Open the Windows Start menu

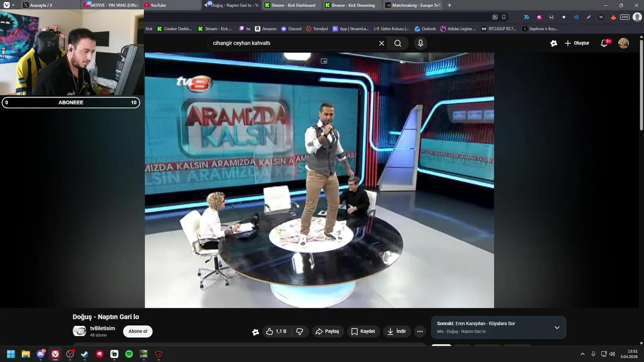11,354
